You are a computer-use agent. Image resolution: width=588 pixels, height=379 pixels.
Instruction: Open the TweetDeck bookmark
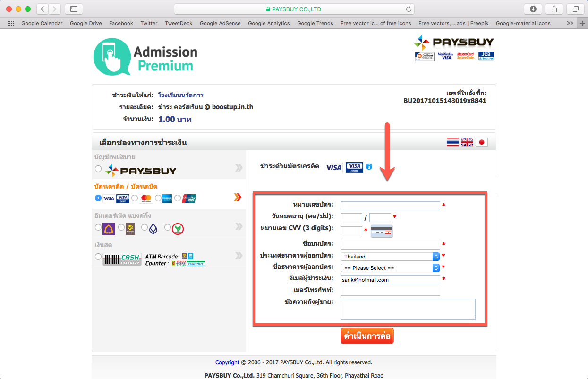[x=179, y=23]
